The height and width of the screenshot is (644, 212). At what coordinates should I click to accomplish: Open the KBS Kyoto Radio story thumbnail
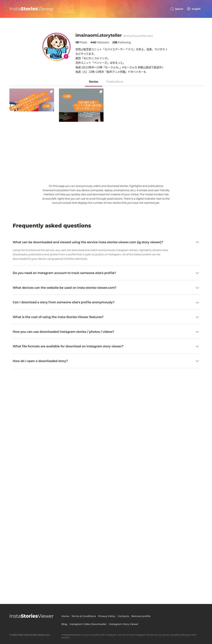32,100
